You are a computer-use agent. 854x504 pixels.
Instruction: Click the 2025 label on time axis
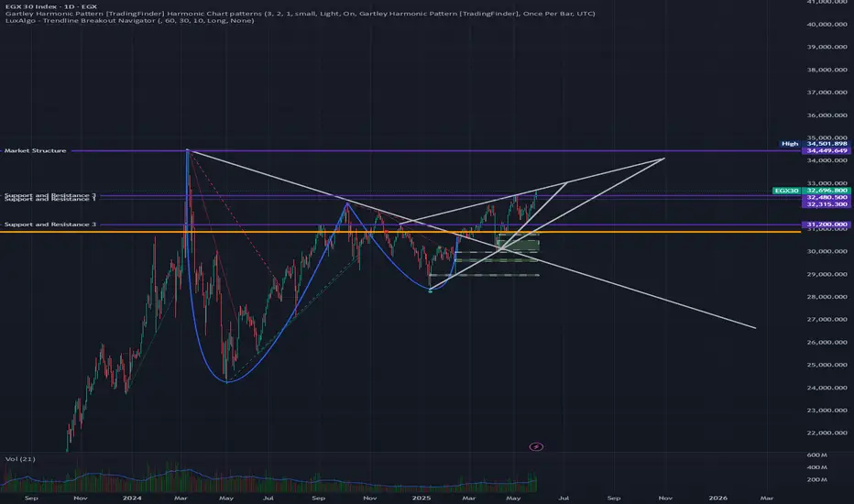(x=421, y=498)
